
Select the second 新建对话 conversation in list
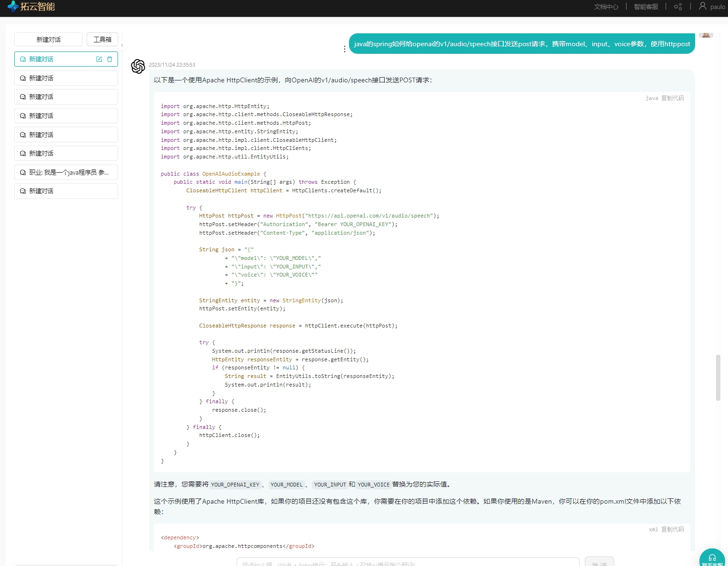(x=66, y=78)
